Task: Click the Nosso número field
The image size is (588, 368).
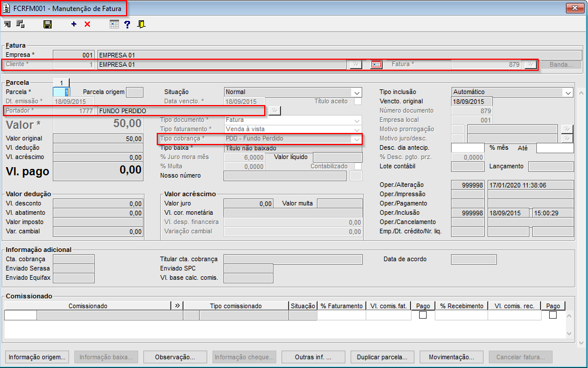Action: (x=284, y=176)
